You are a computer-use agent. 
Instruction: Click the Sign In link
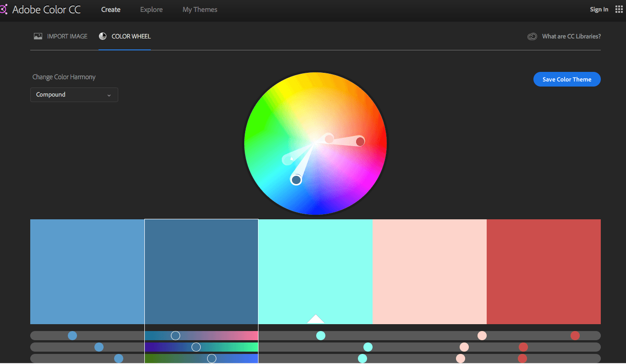click(x=599, y=10)
